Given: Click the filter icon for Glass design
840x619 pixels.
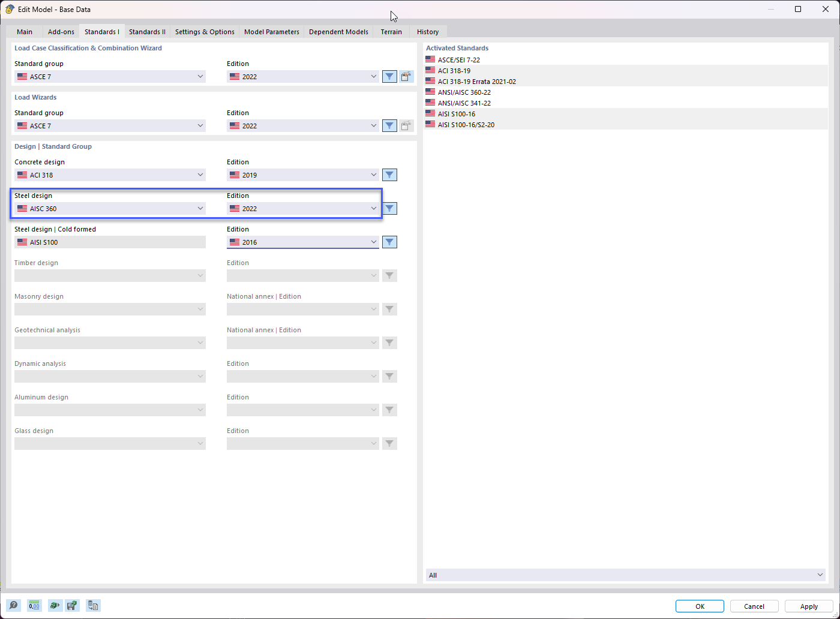Looking at the screenshot, I should (389, 444).
